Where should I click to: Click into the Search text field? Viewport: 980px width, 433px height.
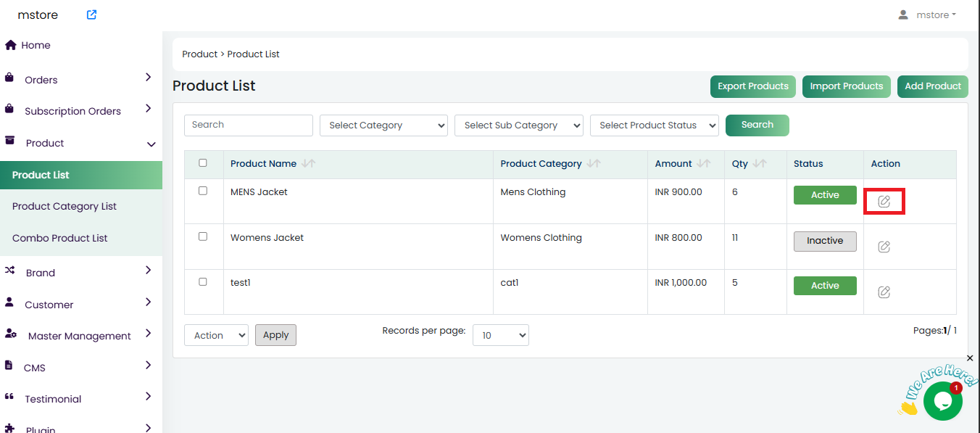click(x=248, y=125)
